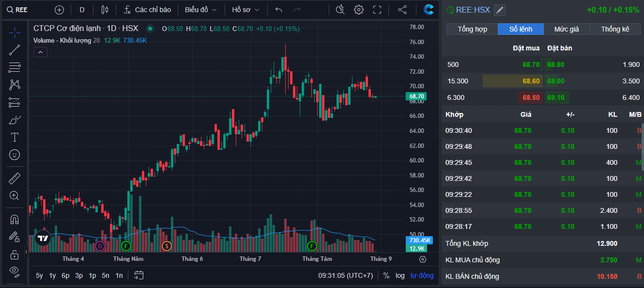Select the trend line drawing tool
Image resolution: width=644 pixels, height=288 pixels.
[x=15, y=49]
